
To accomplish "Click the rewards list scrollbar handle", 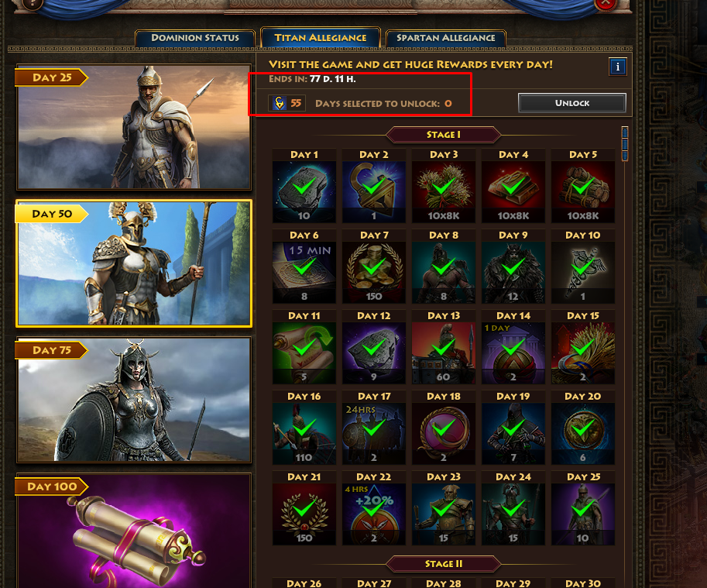I will pos(624,144).
